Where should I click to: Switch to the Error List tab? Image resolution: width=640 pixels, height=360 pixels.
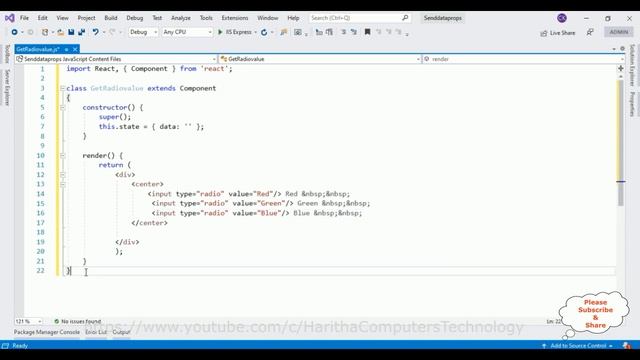tap(96, 332)
